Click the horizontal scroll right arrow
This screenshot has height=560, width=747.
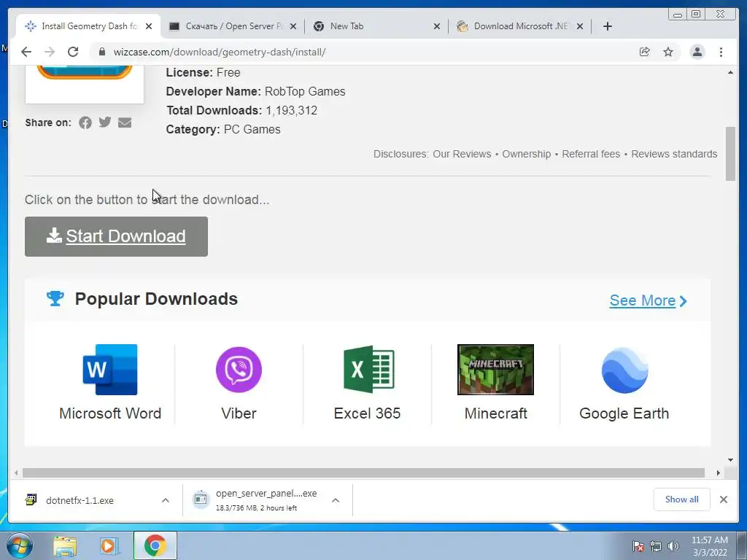point(719,472)
